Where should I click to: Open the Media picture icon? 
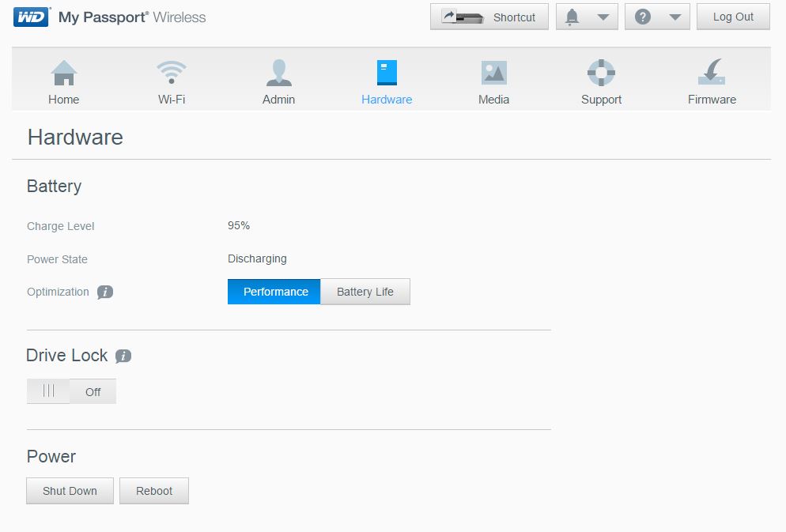[493, 73]
